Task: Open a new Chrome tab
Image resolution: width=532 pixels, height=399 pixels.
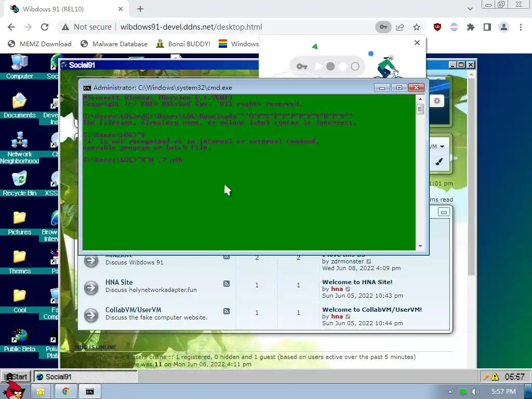Action: coord(140,9)
